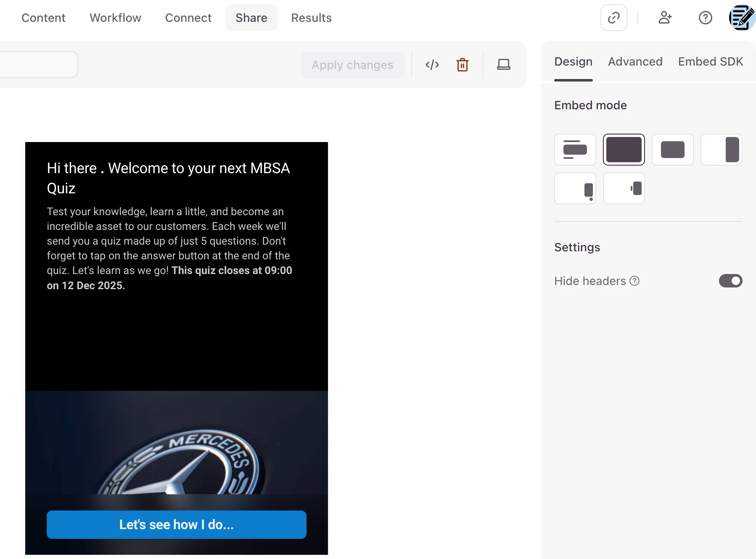This screenshot has width=756, height=559.
Task: Delete the embed with trash icon
Action: click(463, 65)
